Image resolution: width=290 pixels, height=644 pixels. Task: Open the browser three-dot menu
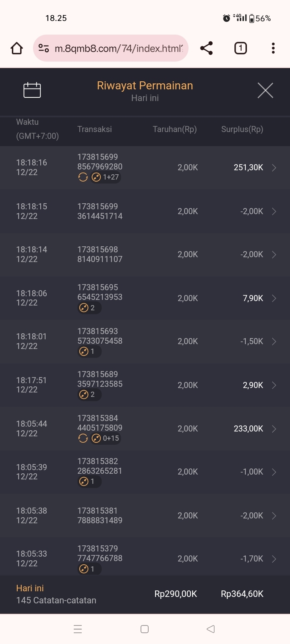(x=273, y=48)
